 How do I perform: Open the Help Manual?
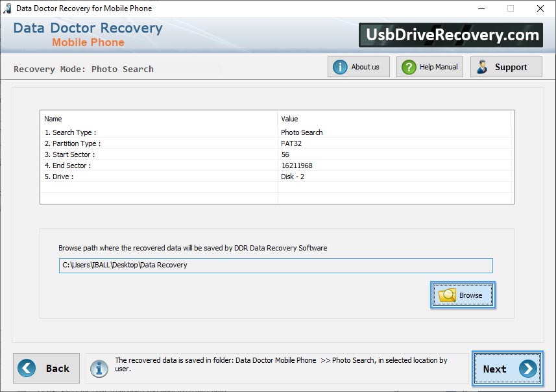click(x=429, y=67)
